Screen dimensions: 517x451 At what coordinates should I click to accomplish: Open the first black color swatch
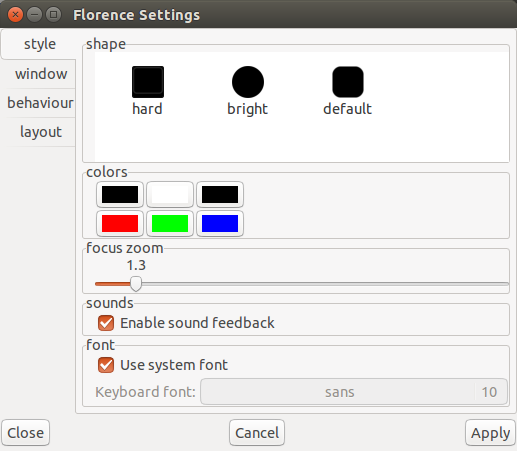click(x=120, y=194)
